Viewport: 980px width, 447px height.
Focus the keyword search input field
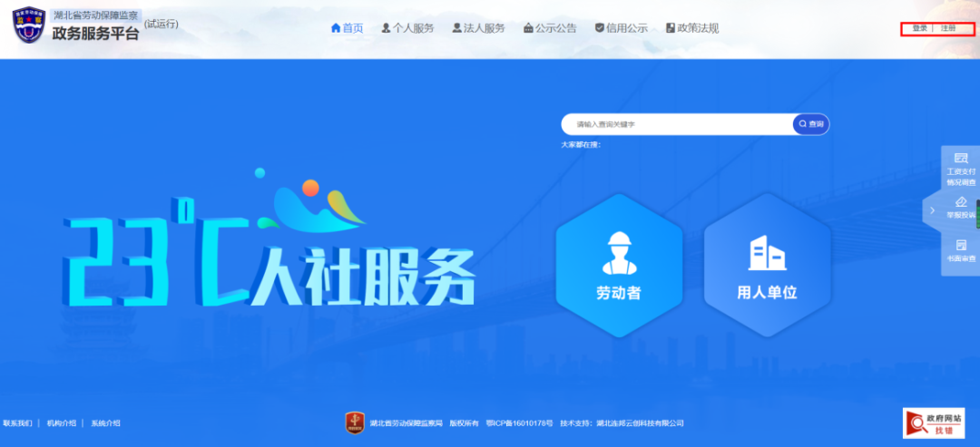point(676,124)
